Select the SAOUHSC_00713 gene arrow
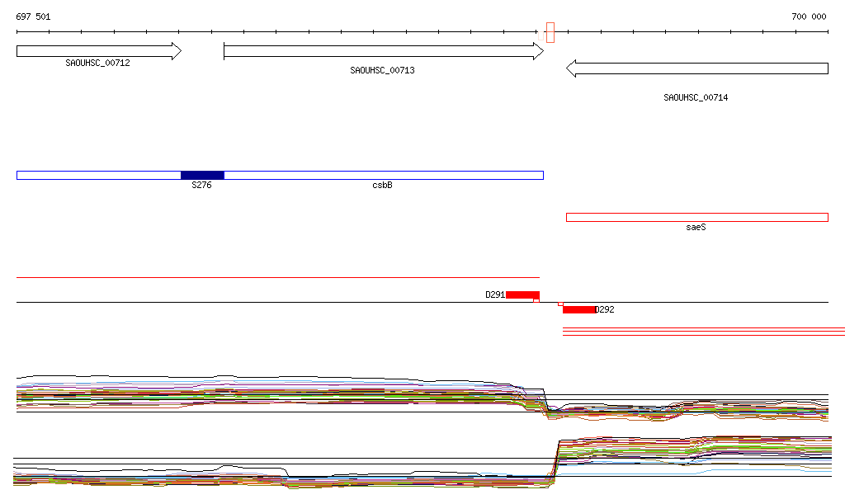 click(384, 51)
